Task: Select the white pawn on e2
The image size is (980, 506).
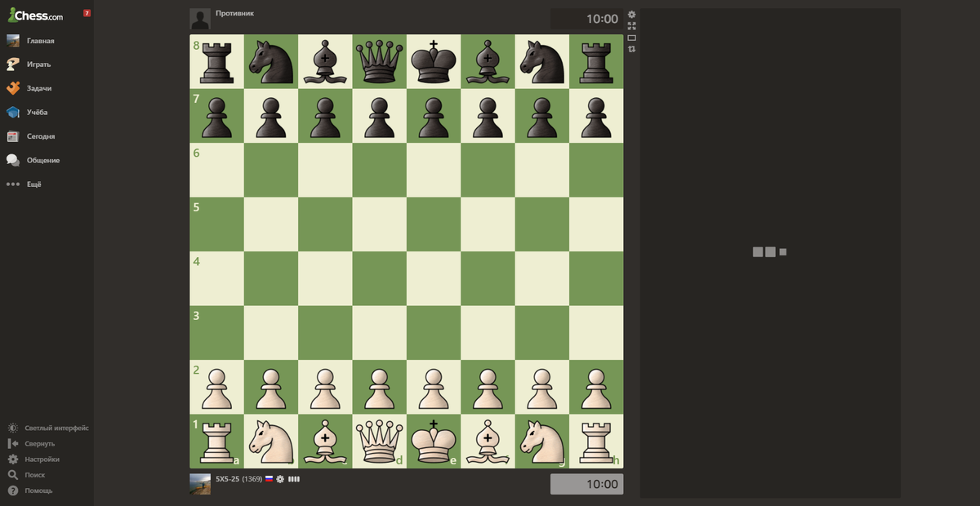Action: [x=434, y=388]
